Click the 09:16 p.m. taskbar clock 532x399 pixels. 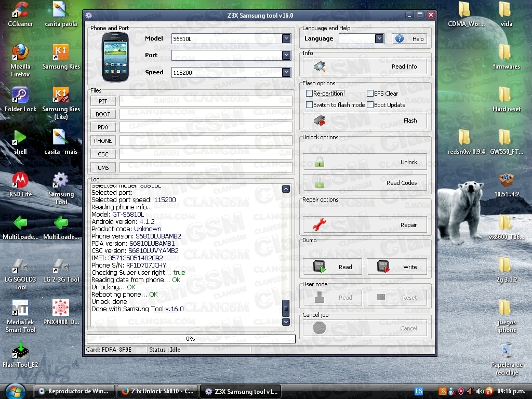point(511,391)
